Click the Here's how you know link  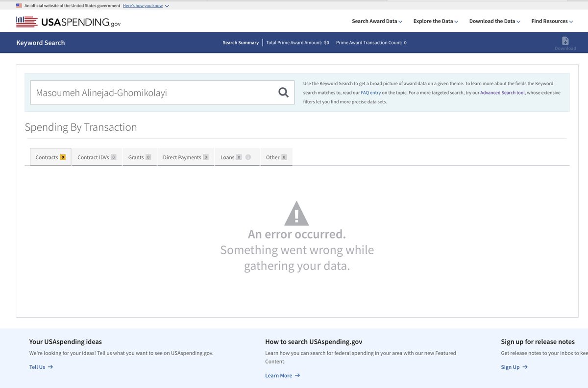pos(143,6)
